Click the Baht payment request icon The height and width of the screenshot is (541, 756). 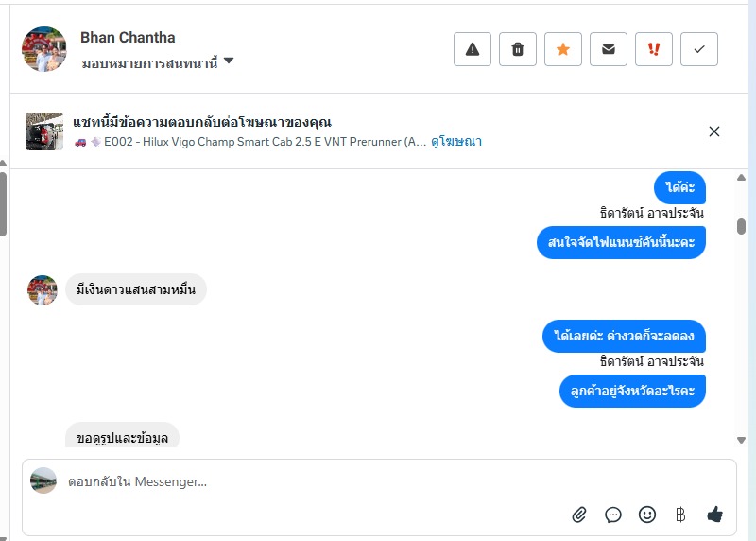(680, 515)
